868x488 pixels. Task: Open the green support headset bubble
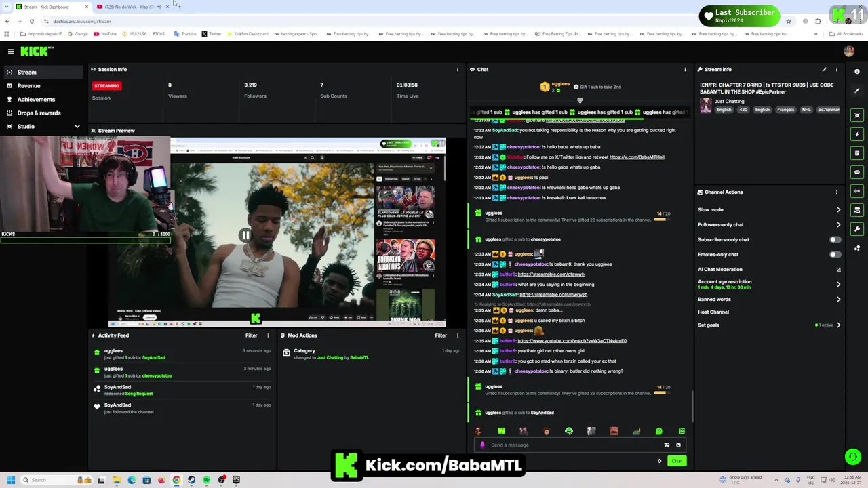(x=853, y=457)
